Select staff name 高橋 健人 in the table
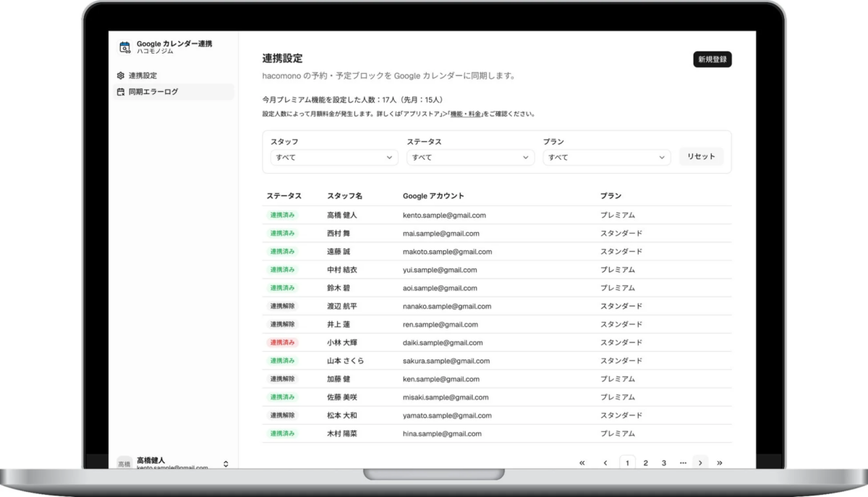Viewport: 868px width, 497px height. (342, 215)
